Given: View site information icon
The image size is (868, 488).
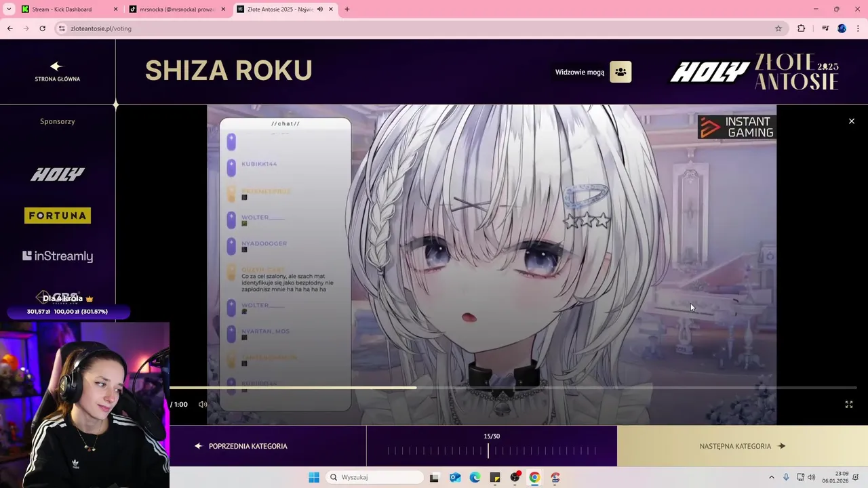Looking at the screenshot, I should click(x=62, y=28).
